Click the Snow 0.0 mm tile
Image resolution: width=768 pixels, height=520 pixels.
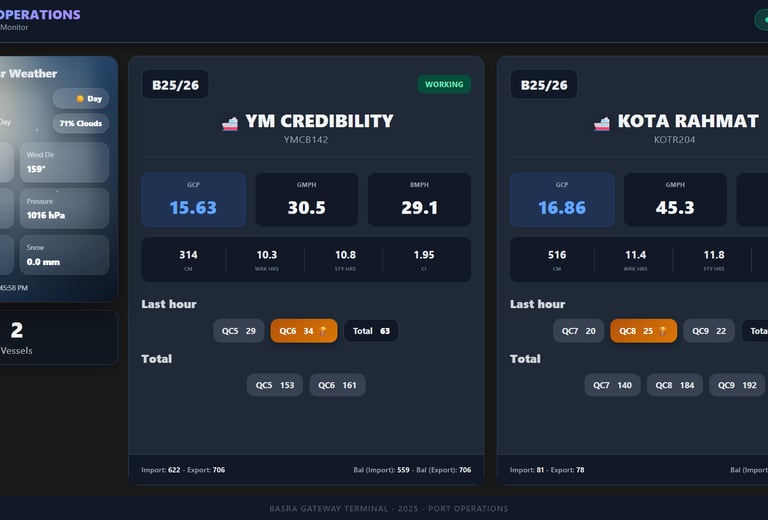pos(64,255)
